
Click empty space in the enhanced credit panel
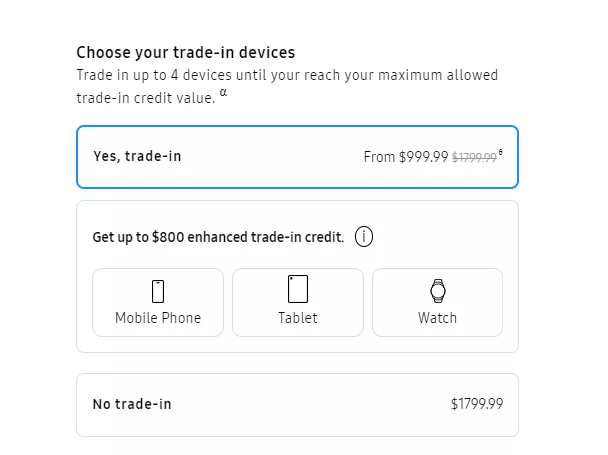438,237
